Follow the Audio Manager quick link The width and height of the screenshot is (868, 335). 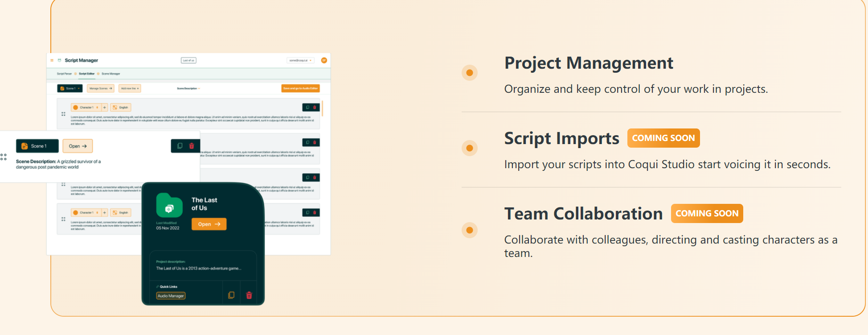click(171, 296)
